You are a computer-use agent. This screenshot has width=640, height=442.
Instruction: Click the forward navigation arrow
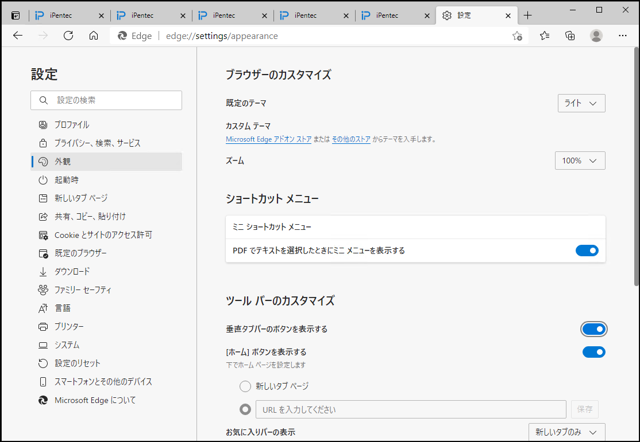click(43, 36)
